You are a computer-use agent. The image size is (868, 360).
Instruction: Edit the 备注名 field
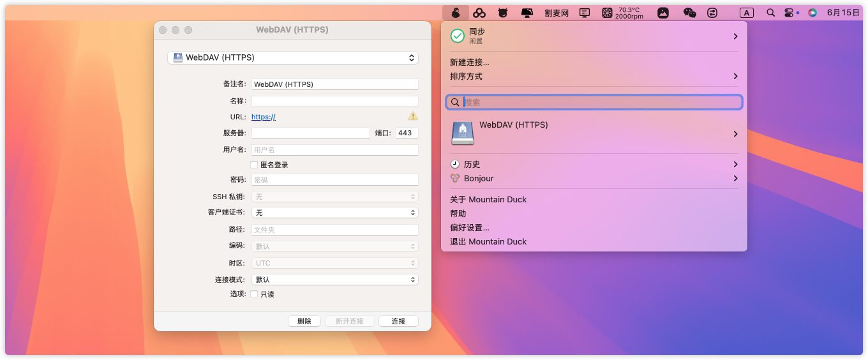click(334, 84)
